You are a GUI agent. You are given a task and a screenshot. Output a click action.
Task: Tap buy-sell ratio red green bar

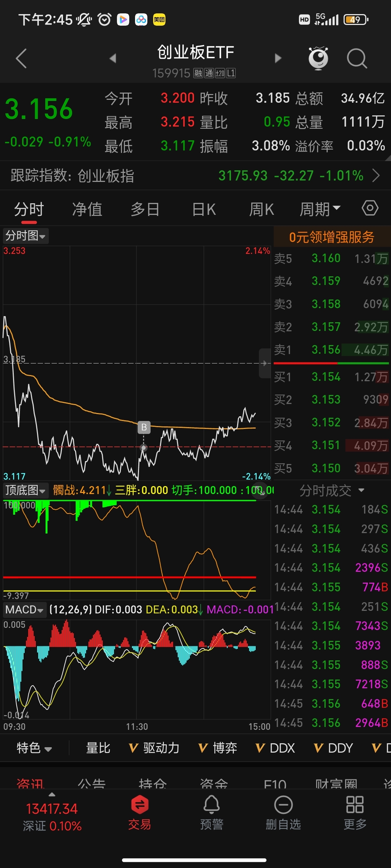click(x=331, y=363)
